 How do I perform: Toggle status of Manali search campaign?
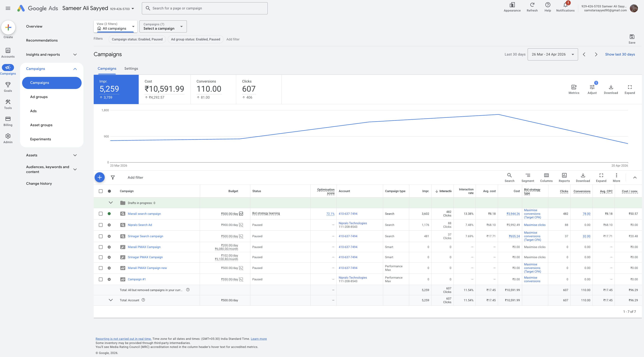(109, 213)
